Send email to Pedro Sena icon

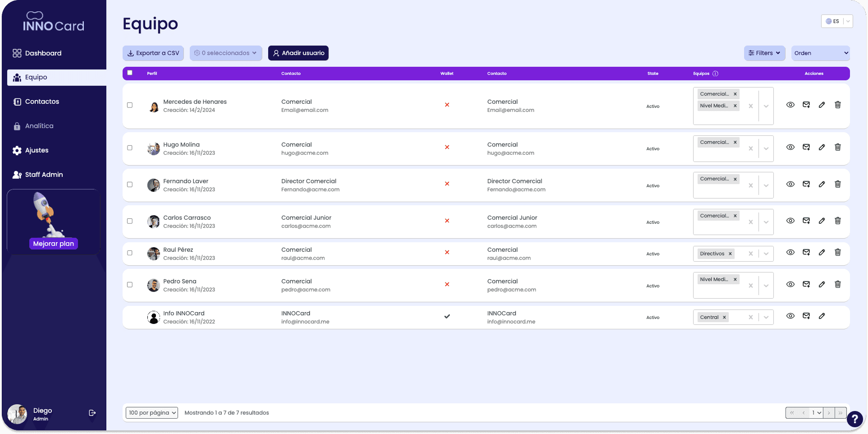tap(806, 284)
